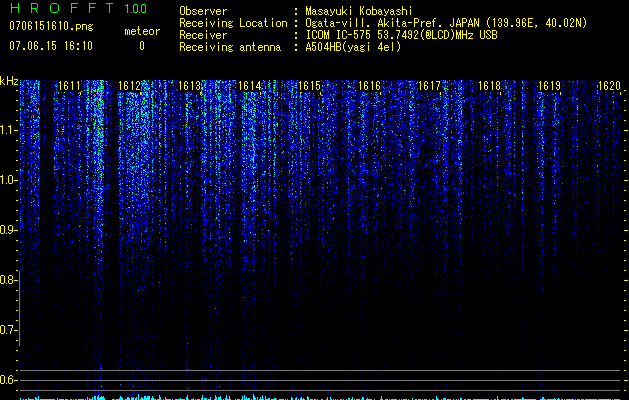Click the 1.0 kHz frequency label
The image size is (629, 400).
point(8,181)
